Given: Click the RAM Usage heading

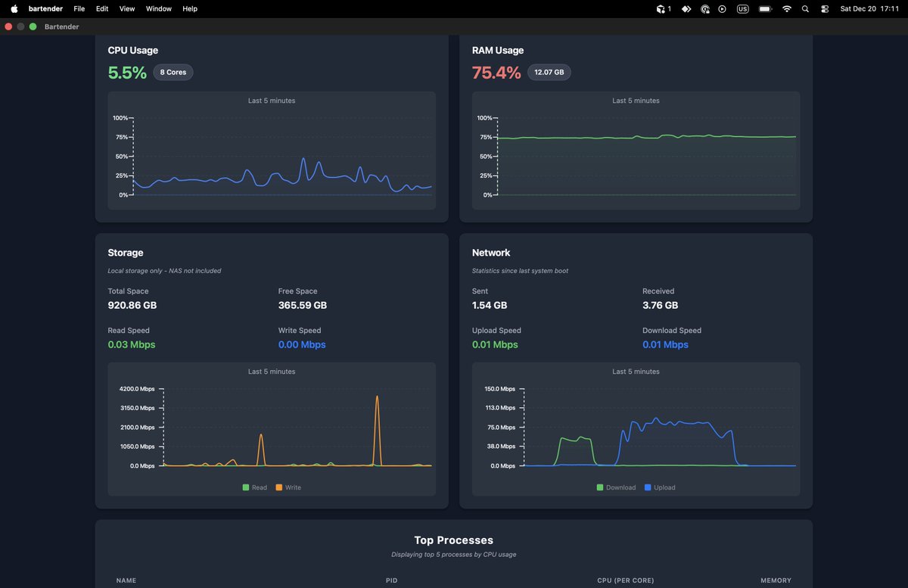Looking at the screenshot, I should [x=498, y=51].
